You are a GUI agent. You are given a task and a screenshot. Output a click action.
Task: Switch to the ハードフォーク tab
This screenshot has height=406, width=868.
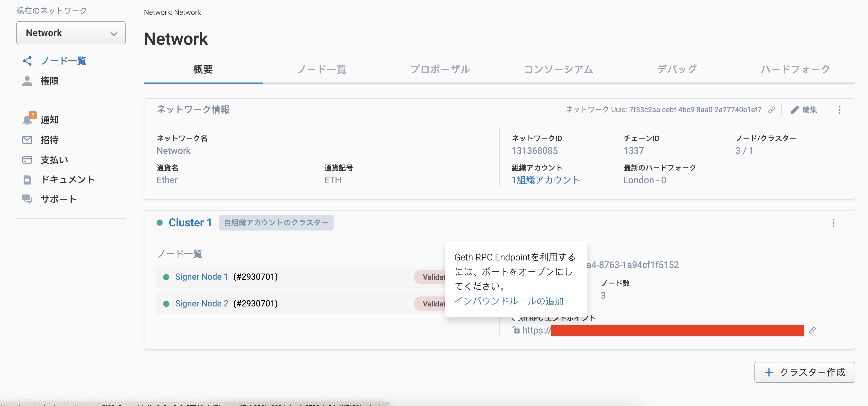pos(796,69)
